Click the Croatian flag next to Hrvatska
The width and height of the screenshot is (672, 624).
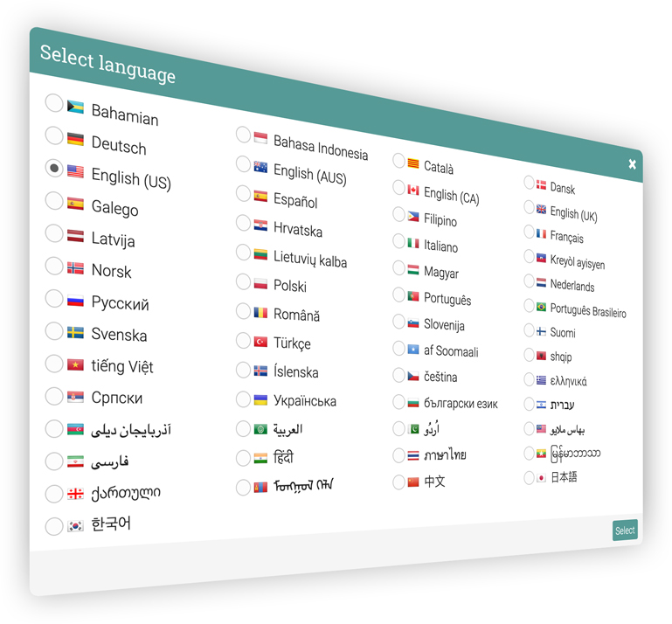pyautogui.click(x=260, y=225)
